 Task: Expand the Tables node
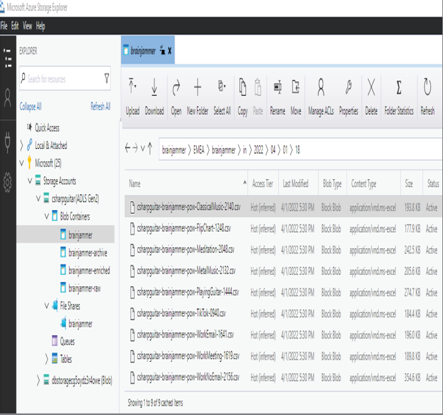(x=46, y=359)
